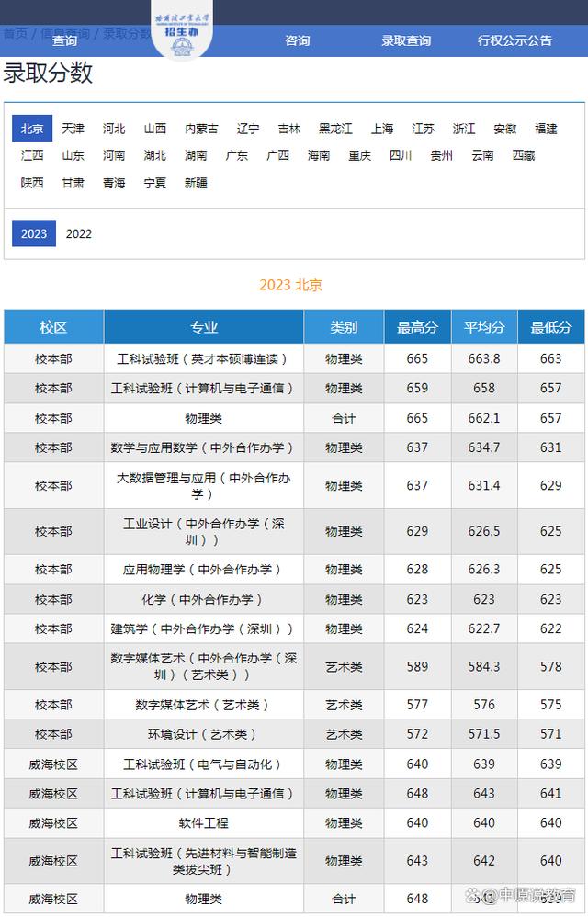This screenshot has height=917, width=588.
Task: Click the 最高分 column header
Action: click(x=417, y=327)
